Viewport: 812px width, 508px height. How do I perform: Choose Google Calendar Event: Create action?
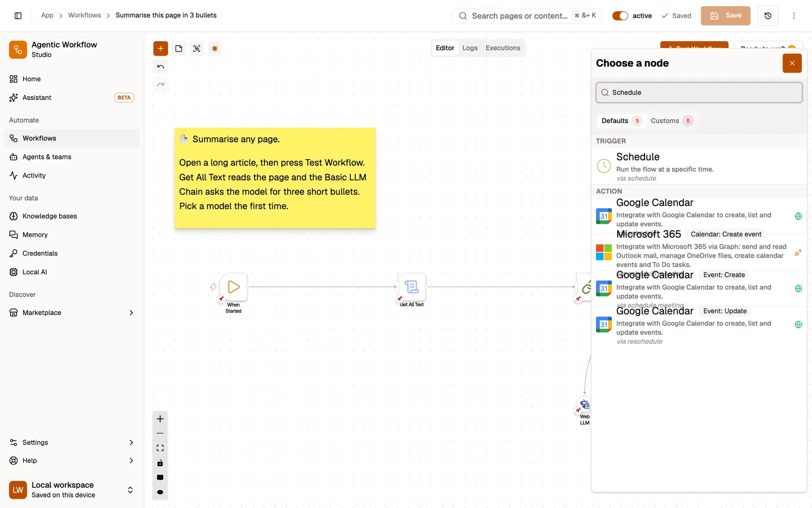click(x=699, y=288)
